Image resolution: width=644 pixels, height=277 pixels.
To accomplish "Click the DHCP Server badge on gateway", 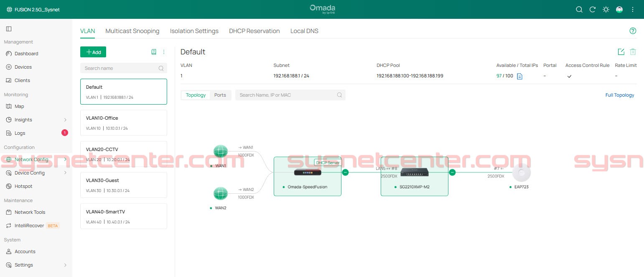I will (328, 163).
